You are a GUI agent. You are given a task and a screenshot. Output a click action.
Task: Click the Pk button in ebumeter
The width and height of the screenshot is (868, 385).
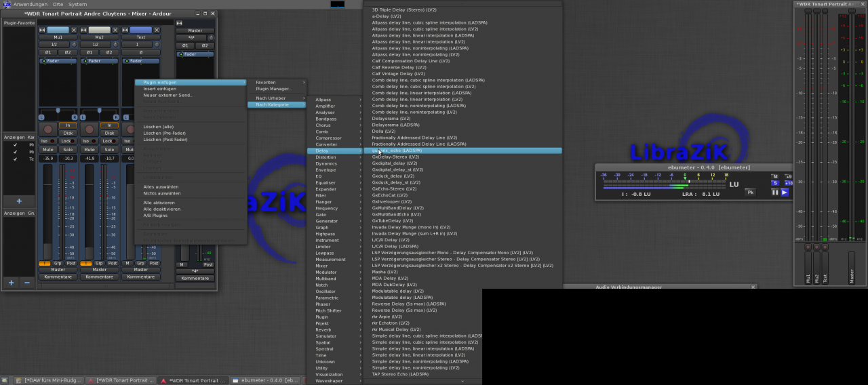(751, 192)
